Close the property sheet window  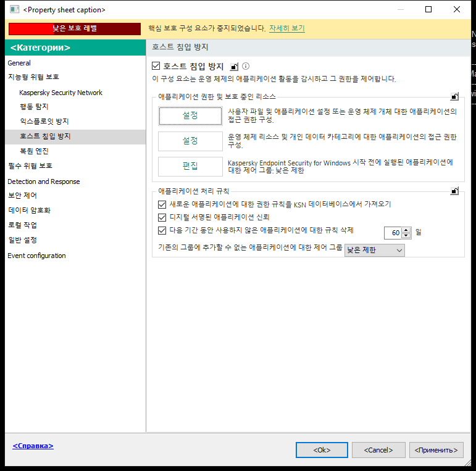coord(457,9)
